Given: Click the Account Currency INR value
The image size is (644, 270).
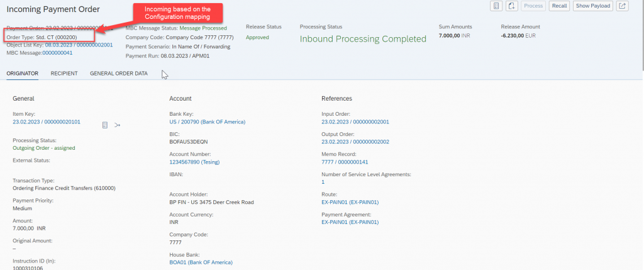Looking at the screenshot, I should click(x=174, y=222).
